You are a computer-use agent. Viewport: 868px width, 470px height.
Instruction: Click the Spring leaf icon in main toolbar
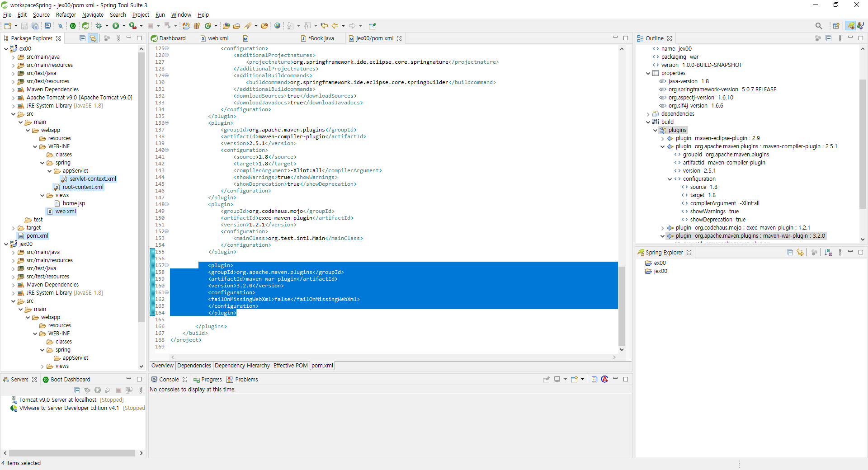pyautogui.click(x=85, y=26)
